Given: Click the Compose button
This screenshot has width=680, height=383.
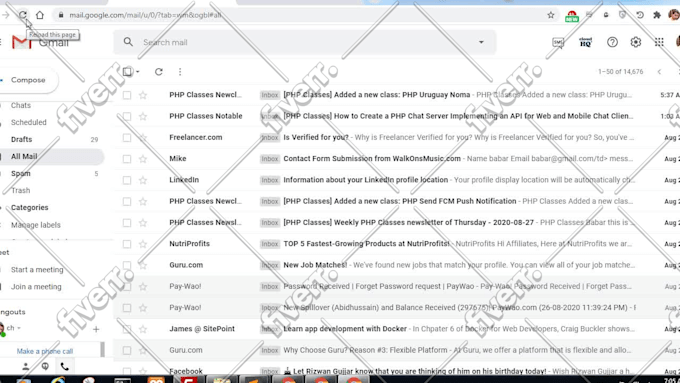Looking at the screenshot, I should pyautogui.click(x=28, y=80).
